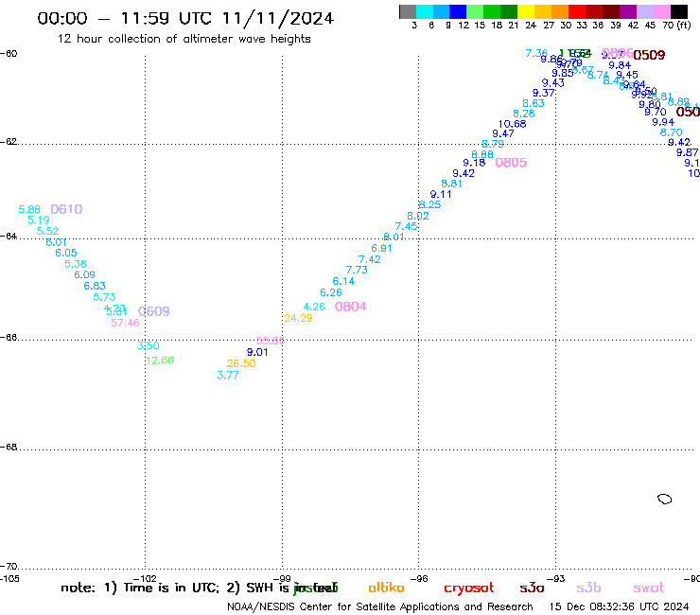
Task: Click the 'cryosat' satellite legend label
Action: tap(469, 589)
